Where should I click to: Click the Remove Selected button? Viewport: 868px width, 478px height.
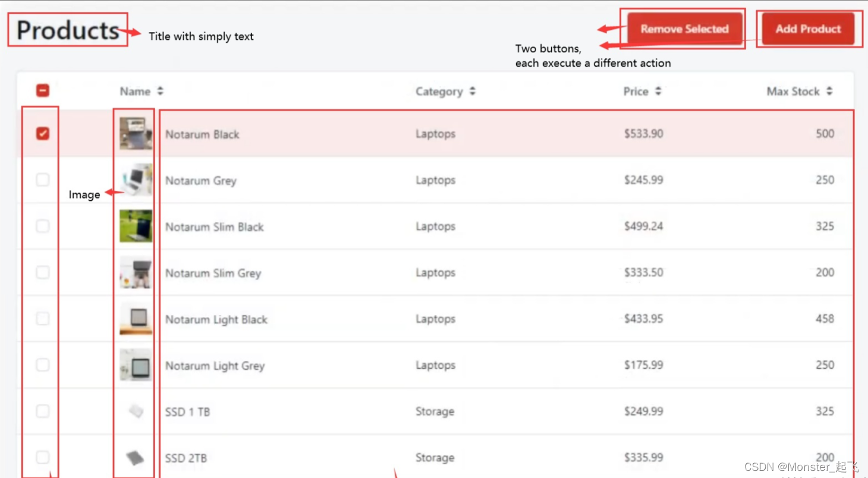[x=684, y=29]
